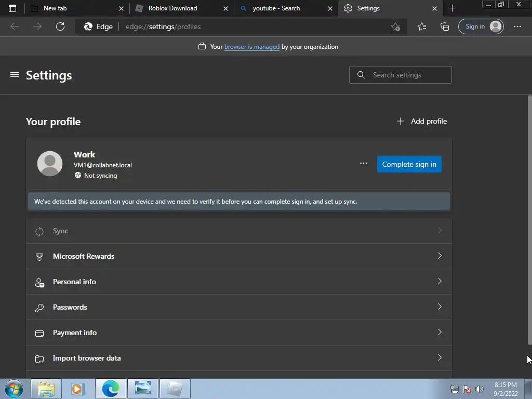This screenshot has height=399, width=532.
Task: Click the Search settings input field
Action: pyautogui.click(x=401, y=75)
